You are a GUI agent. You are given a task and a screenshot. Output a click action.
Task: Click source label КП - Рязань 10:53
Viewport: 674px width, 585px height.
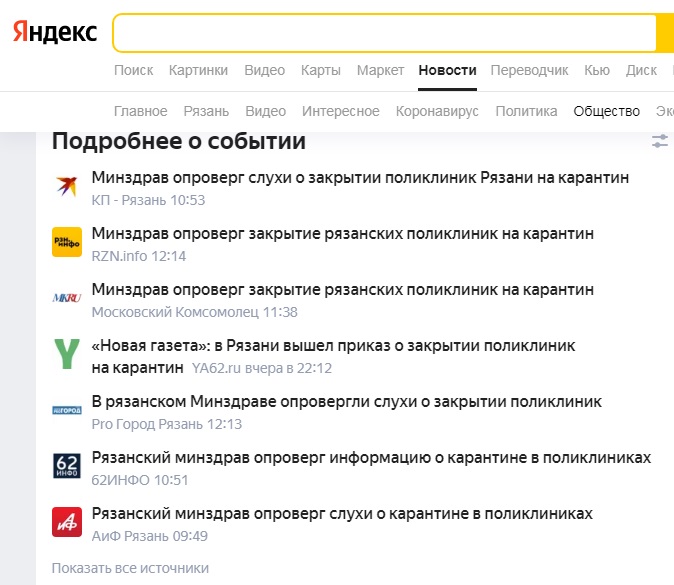tap(148, 200)
